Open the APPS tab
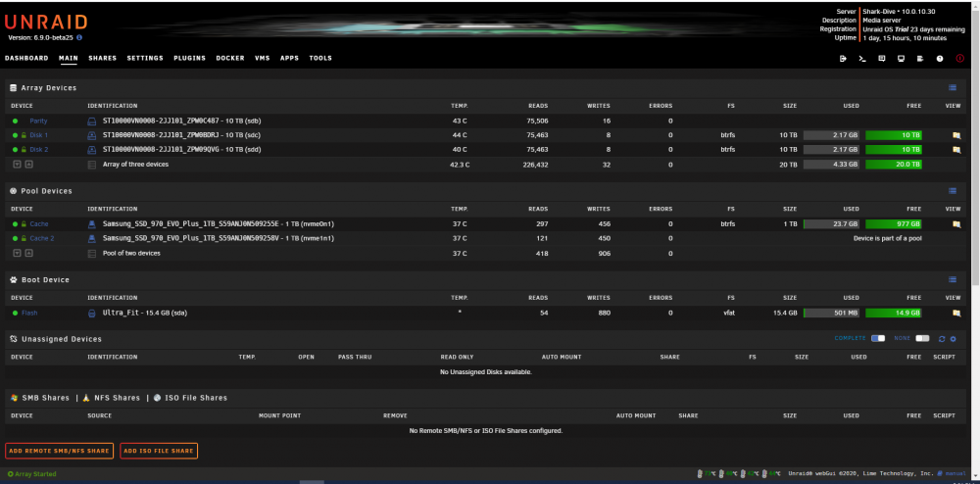This screenshot has width=980, height=484. tap(289, 58)
